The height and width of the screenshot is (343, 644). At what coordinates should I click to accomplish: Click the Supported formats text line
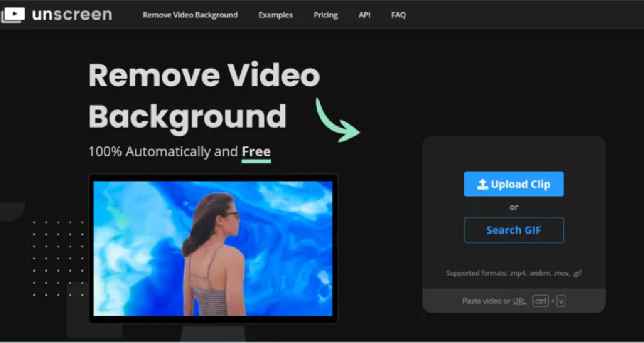click(x=514, y=273)
